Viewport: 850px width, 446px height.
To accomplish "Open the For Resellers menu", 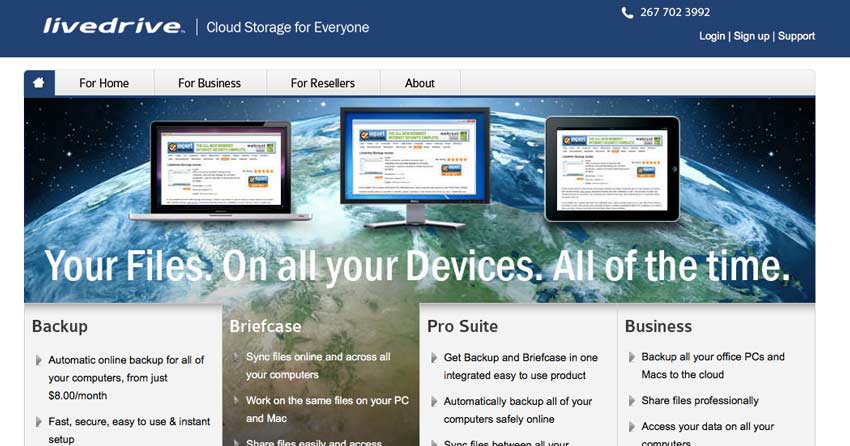I will coord(323,83).
